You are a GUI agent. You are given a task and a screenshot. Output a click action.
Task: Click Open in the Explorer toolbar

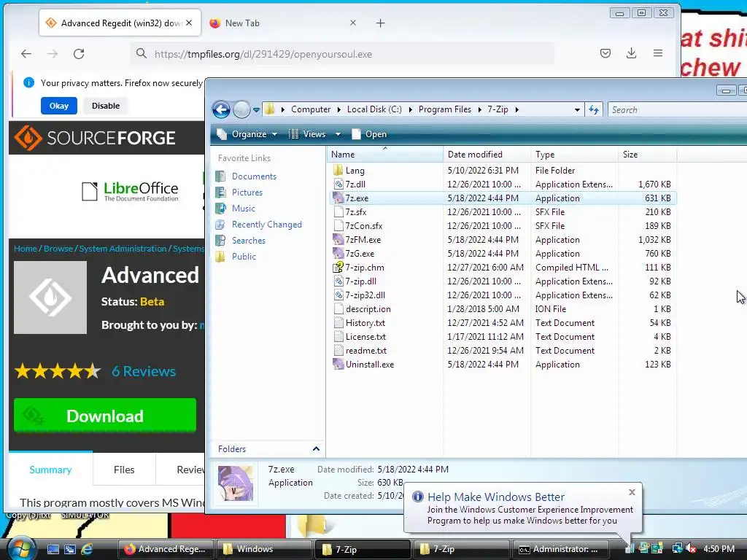[369, 134]
